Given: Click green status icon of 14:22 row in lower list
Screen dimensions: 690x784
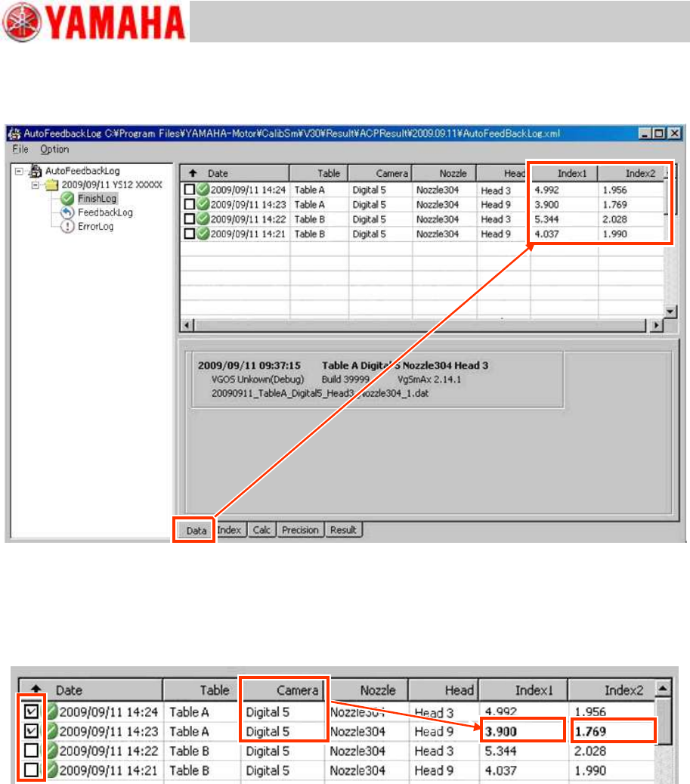Looking at the screenshot, I should [52, 751].
